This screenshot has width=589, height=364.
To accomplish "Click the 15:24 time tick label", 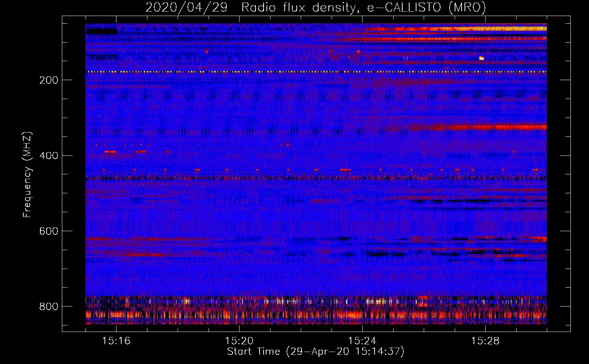I will coord(363,341).
